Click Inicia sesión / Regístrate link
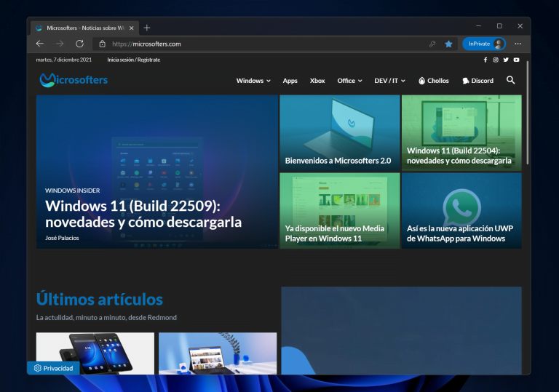 click(134, 60)
